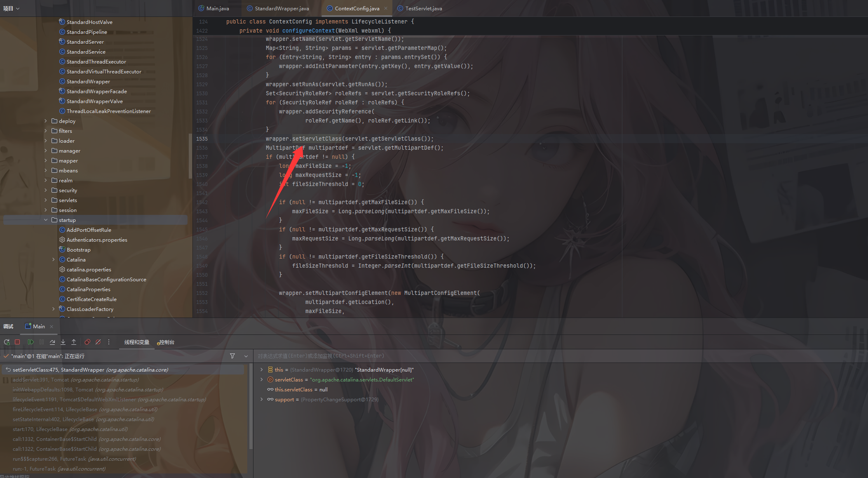Expand the deploy folder
This screenshot has height=478, width=868.
[46, 121]
